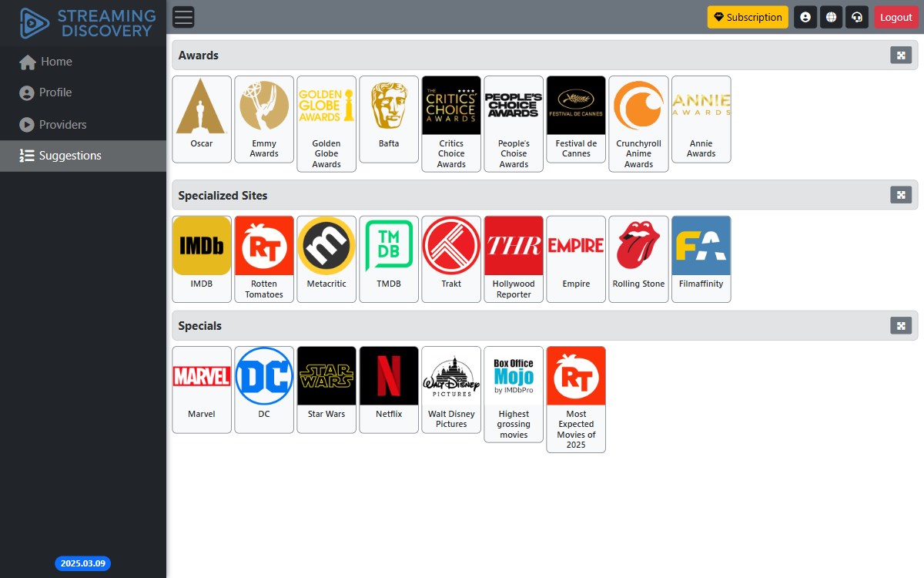The height and width of the screenshot is (578, 924).
Task: Open Providers in the sidebar
Action: [83, 124]
